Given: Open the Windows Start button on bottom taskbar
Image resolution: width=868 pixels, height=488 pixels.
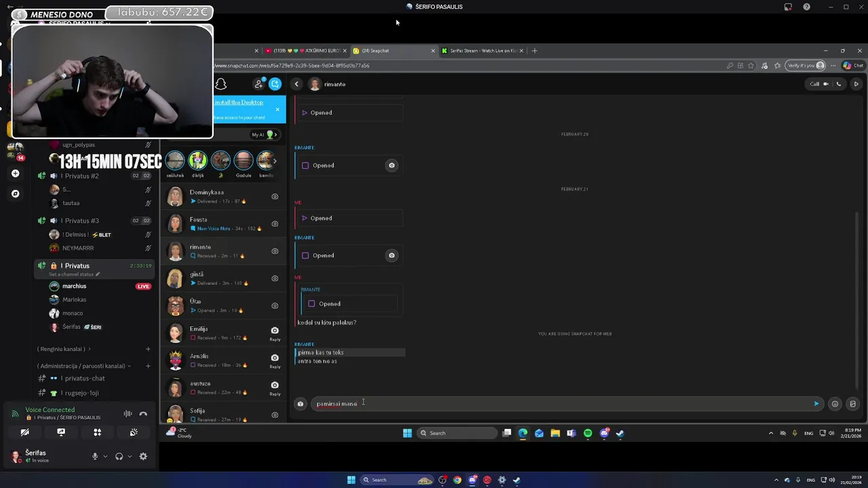Looking at the screenshot, I should click(351, 480).
